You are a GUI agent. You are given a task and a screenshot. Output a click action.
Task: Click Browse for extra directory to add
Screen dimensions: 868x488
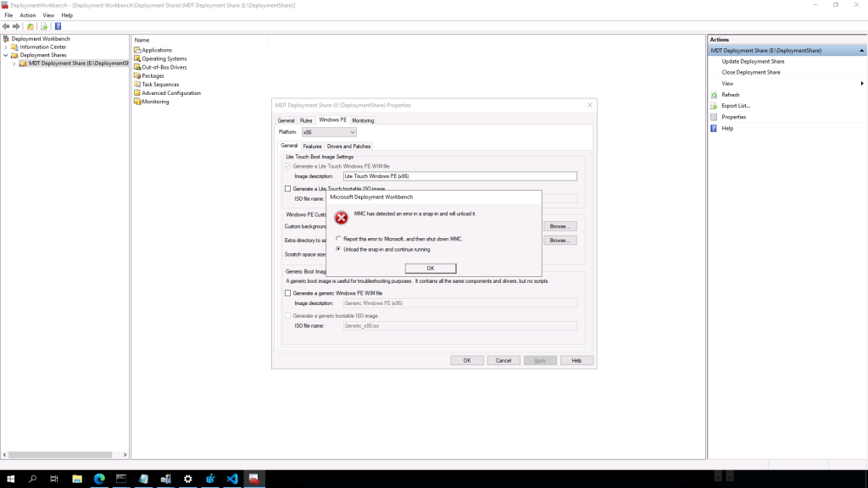click(560, 241)
